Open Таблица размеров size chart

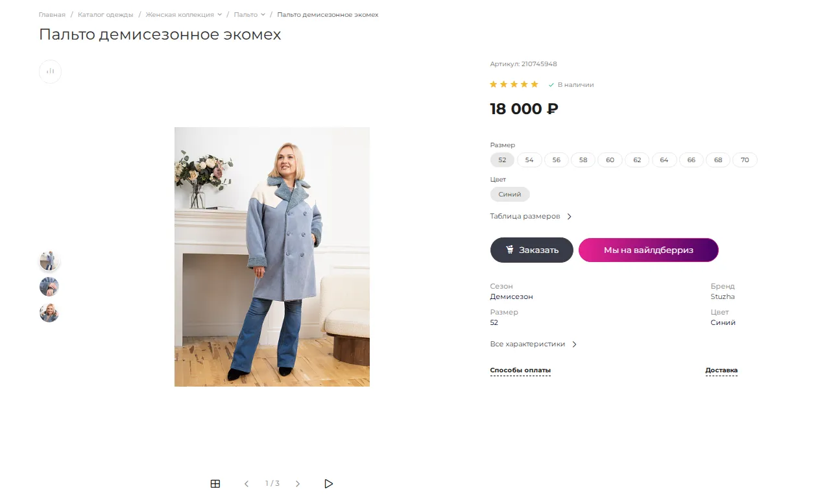531,217
